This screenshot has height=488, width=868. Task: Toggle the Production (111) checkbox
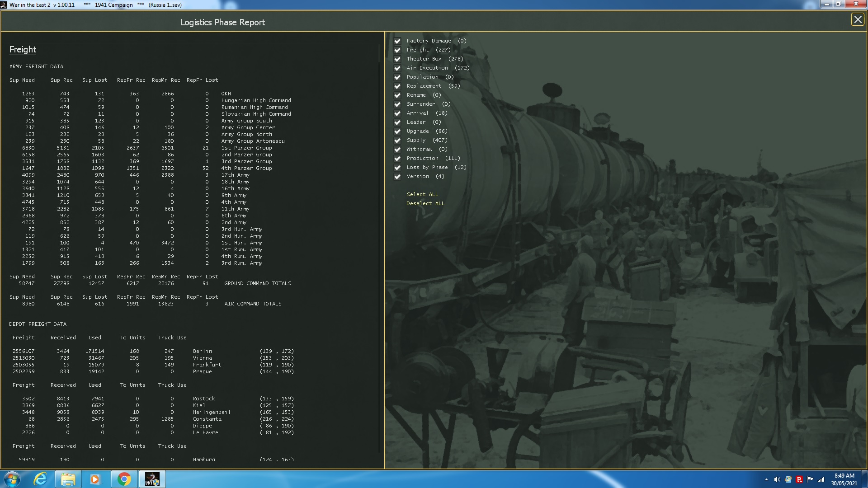coord(397,159)
